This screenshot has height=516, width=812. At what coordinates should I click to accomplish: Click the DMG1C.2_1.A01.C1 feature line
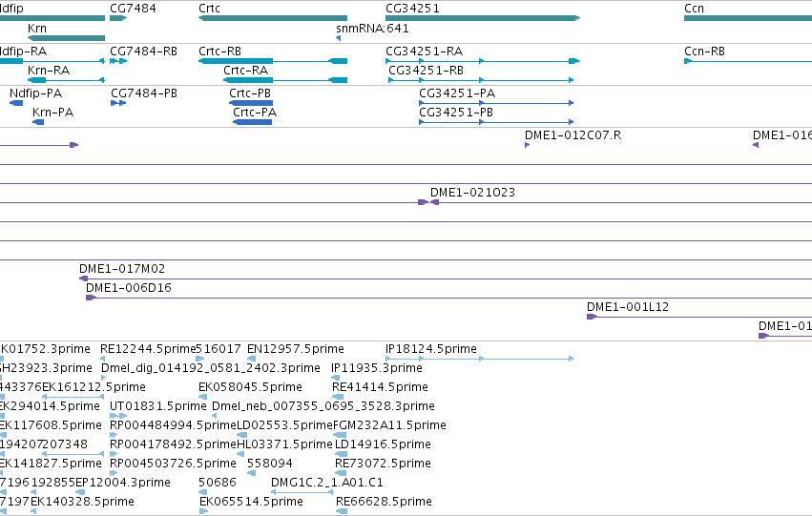(x=302, y=492)
